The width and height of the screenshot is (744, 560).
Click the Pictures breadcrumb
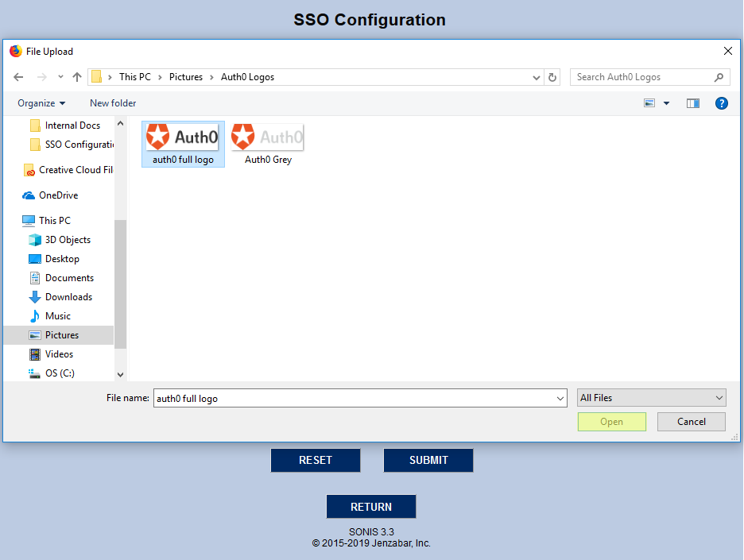(x=186, y=77)
